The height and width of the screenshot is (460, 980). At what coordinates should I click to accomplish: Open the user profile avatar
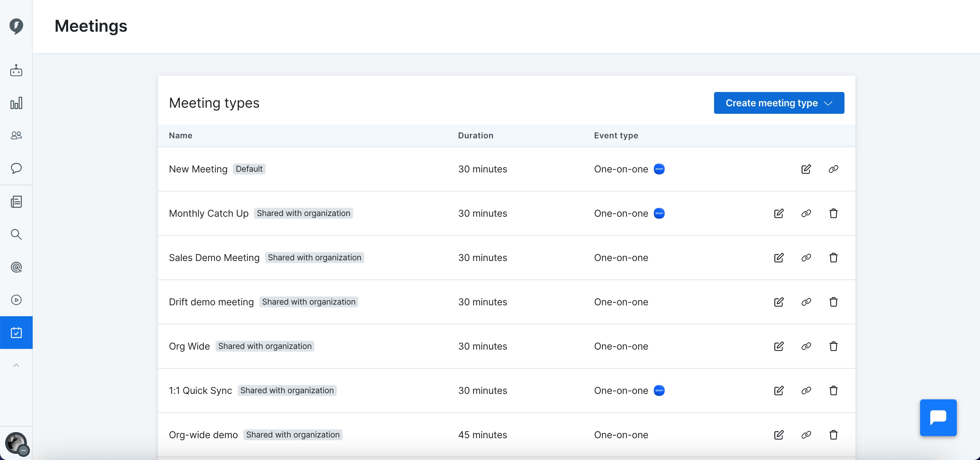pyautogui.click(x=16, y=443)
